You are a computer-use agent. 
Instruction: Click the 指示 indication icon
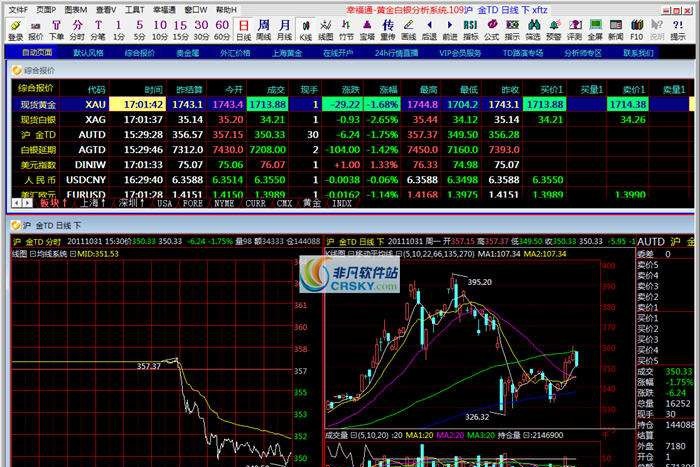point(512,30)
